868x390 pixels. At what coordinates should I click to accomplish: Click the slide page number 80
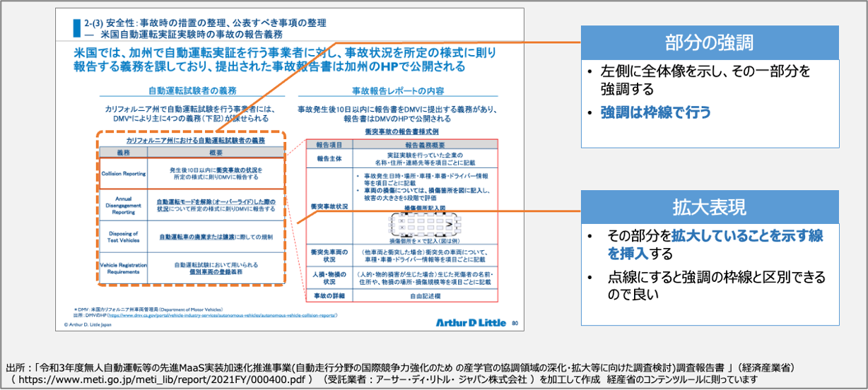(x=514, y=321)
